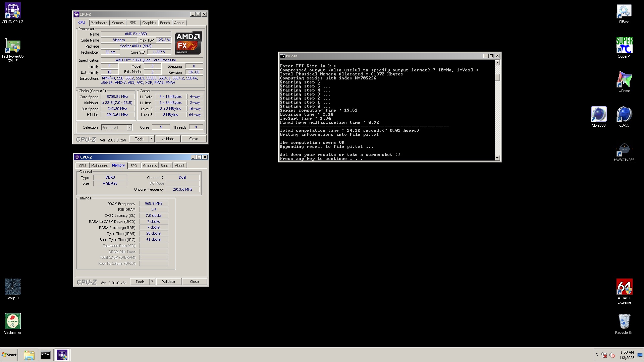Open the CB-2003 desktop shortcut
The image size is (644, 362).
pos(598,117)
